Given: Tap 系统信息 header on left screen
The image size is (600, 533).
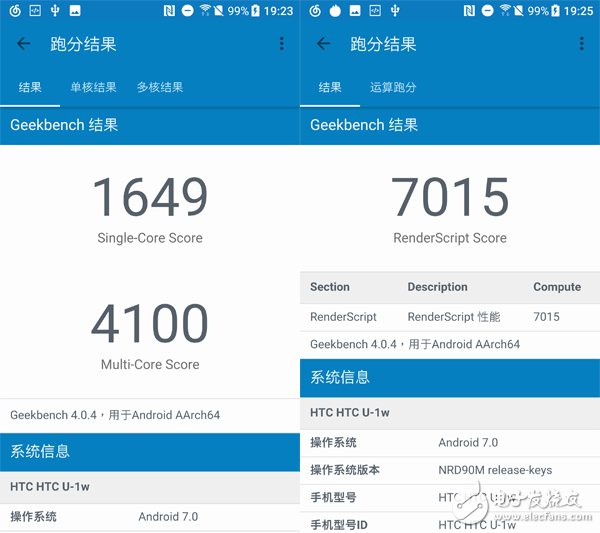Looking at the screenshot, I should coord(150,452).
